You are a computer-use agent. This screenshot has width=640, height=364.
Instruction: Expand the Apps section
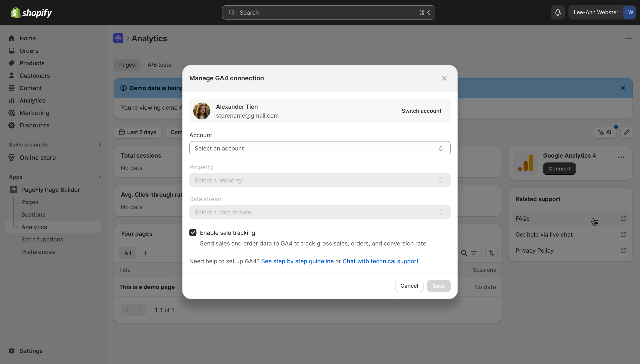(x=100, y=177)
